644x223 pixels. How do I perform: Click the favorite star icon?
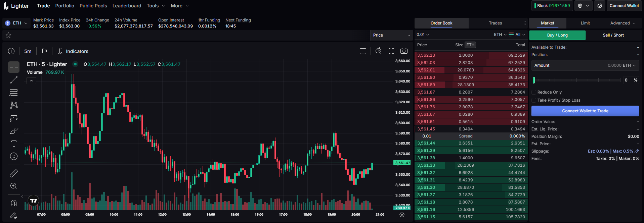pyautogui.click(x=9, y=35)
